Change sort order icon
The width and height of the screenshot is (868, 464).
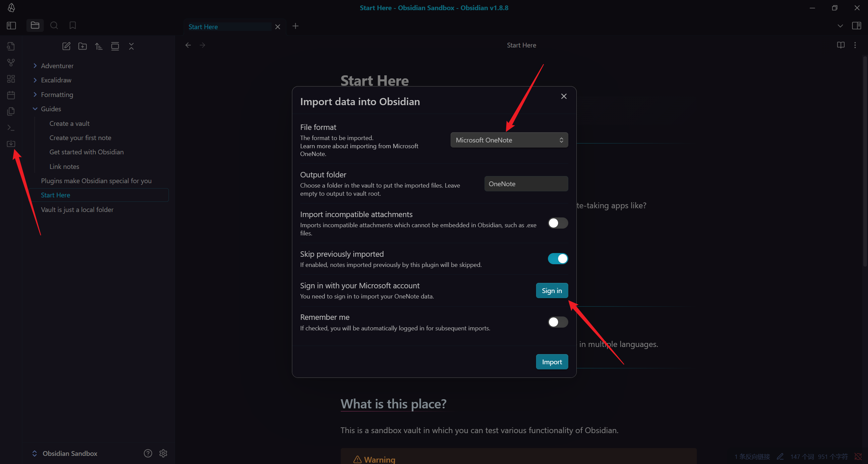pos(99,46)
